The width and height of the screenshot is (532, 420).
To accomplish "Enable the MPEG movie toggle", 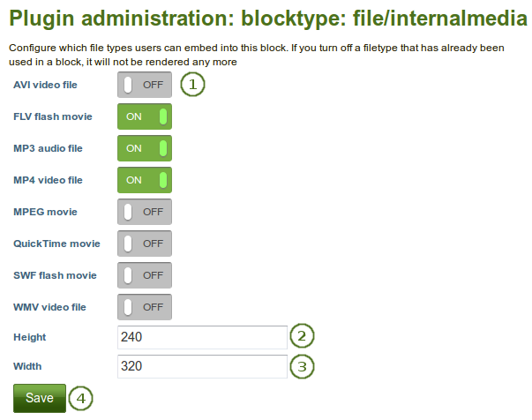I will tap(145, 212).
